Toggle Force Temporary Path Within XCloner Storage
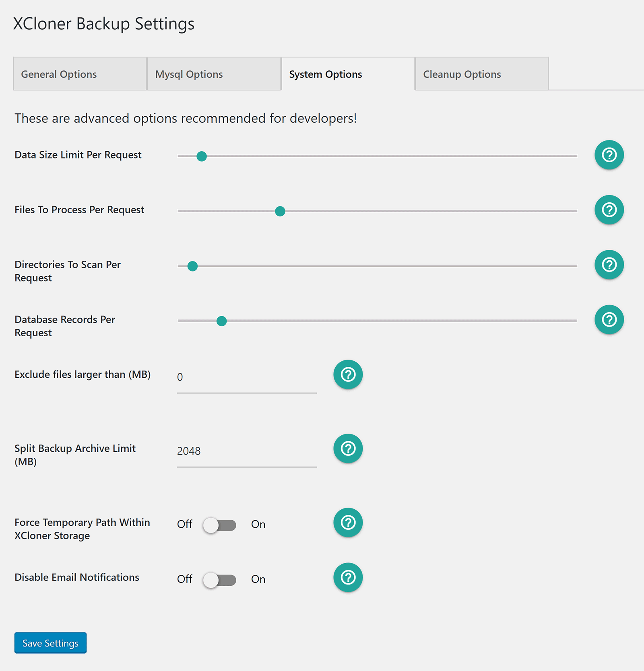Image resolution: width=644 pixels, height=671 pixels. [219, 525]
